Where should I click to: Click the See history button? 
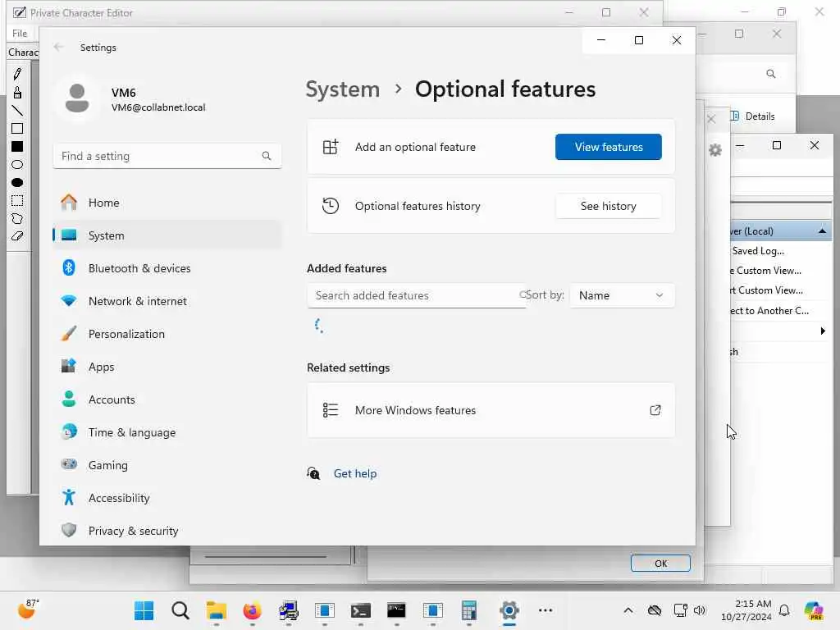coord(609,206)
